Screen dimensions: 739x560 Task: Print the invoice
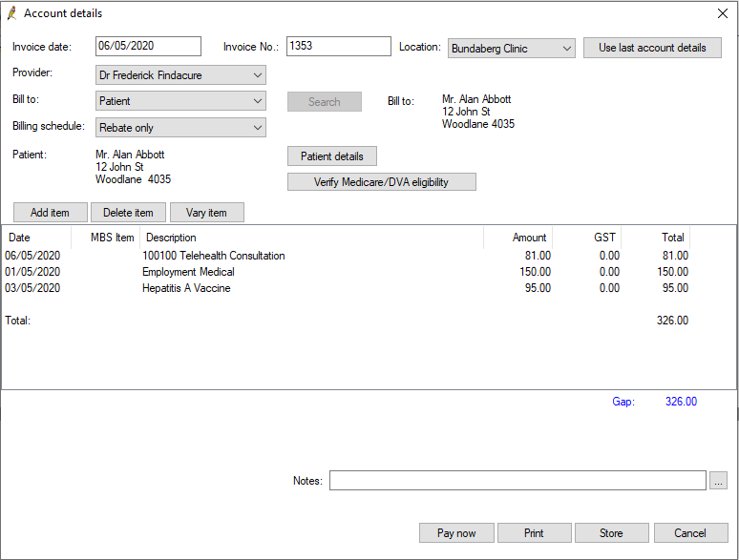click(x=534, y=532)
